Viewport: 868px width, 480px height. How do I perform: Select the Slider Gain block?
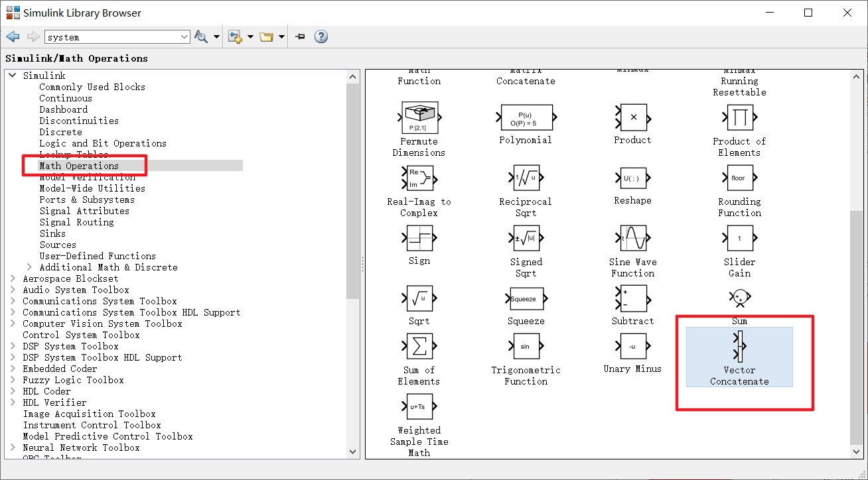(739, 238)
